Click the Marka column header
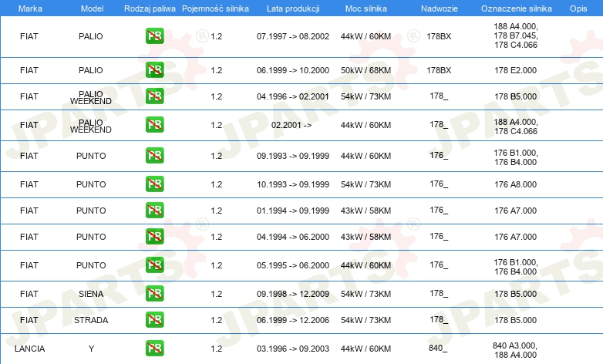The image size is (603, 364). pyautogui.click(x=30, y=8)
